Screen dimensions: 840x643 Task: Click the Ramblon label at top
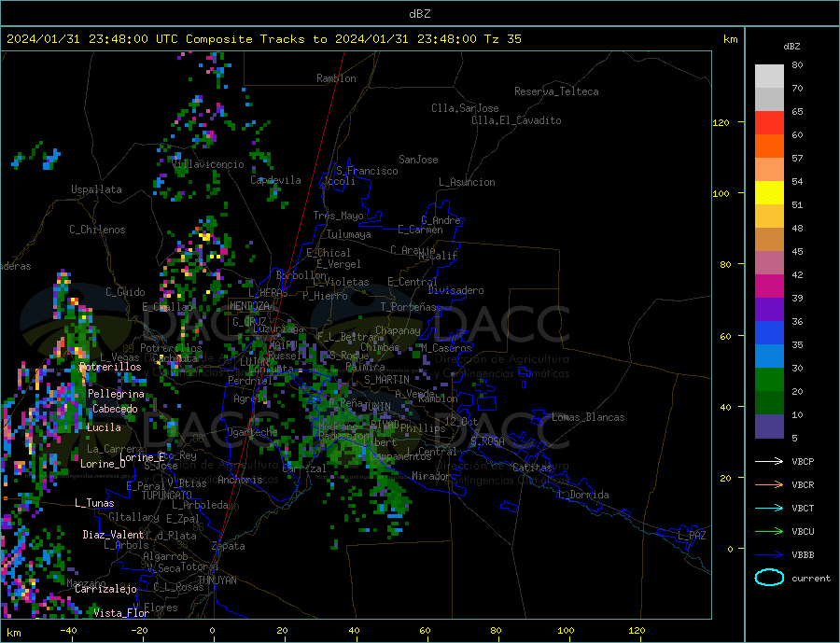[336, 78]
